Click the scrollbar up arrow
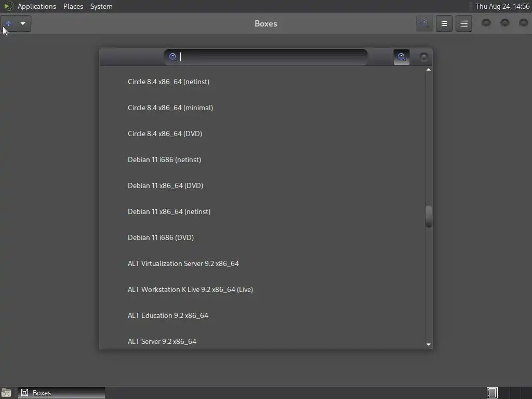The height and width of the screenshot is (399, 532). pyautogui.click(x=429, y=70)
